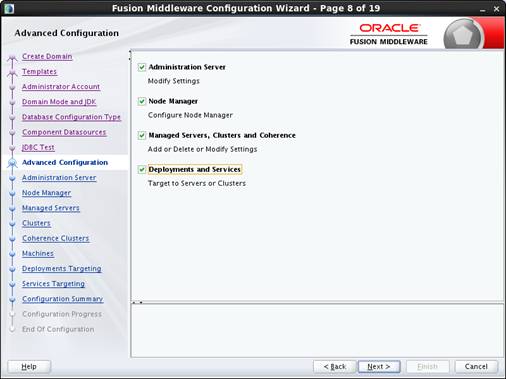This screenshot has width=506, height=379.
Task: Open the Administrator Account step
Action: coord(61,87)
